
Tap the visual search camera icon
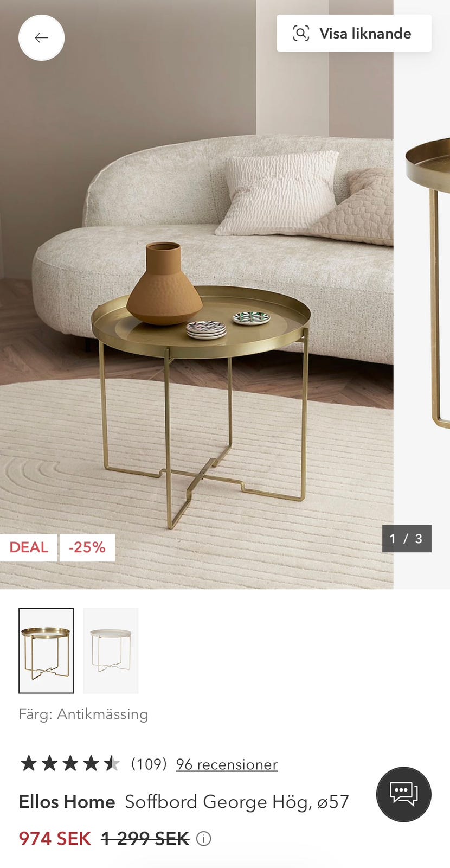coord(301,33)
